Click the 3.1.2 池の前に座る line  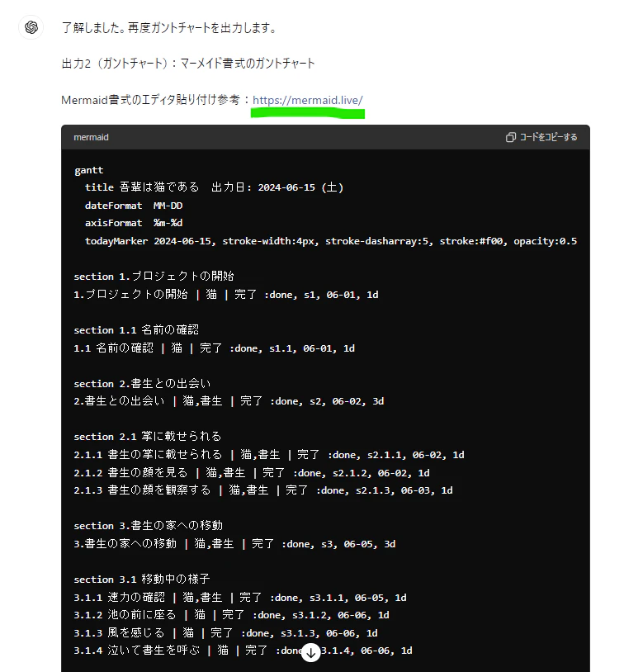click(x=232, y=615)
